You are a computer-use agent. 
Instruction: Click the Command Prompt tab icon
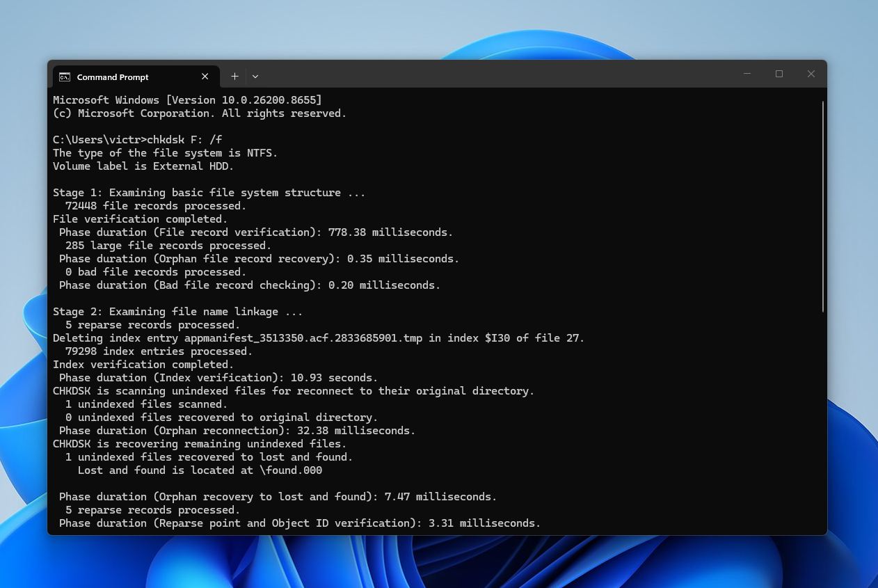click(65, 77)
